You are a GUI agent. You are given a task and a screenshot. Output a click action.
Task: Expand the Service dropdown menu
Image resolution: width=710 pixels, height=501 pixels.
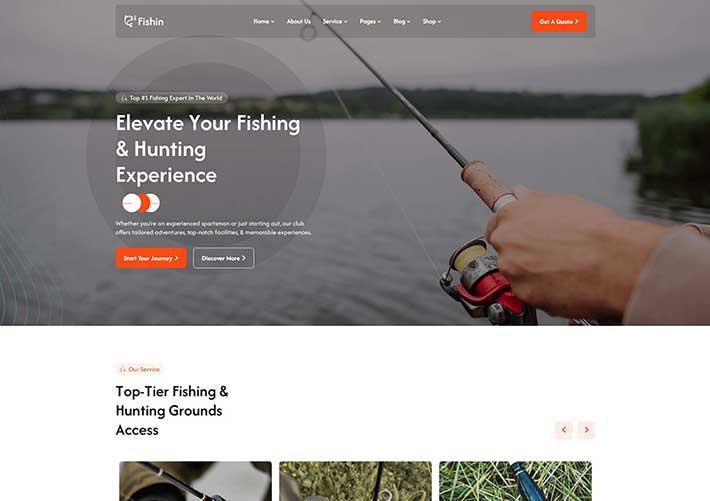pyautogui.click(x=335, y=21)
